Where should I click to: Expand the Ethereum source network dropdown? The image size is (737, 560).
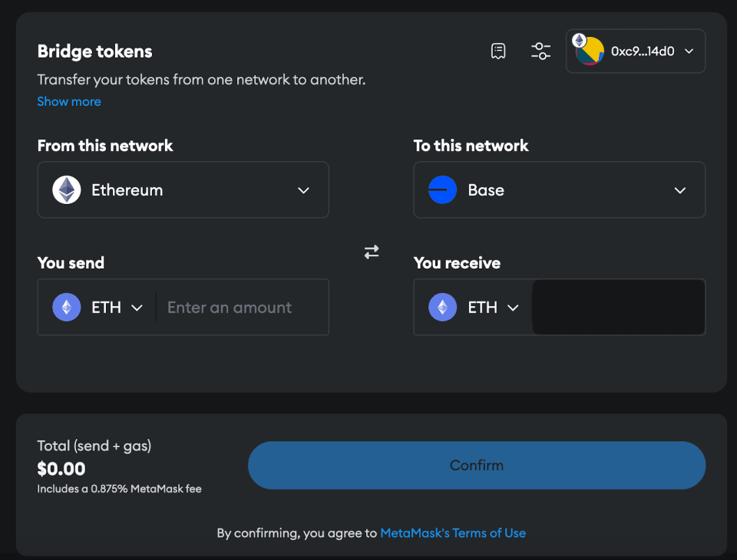(303, 190)
